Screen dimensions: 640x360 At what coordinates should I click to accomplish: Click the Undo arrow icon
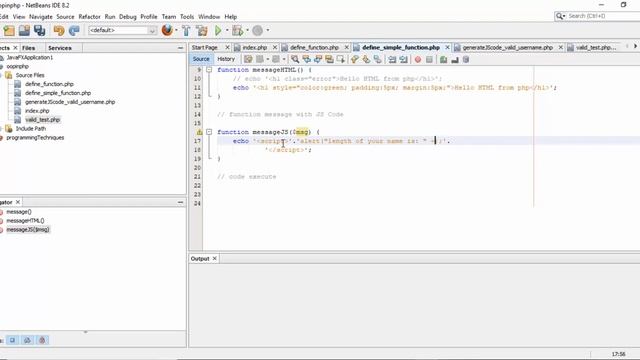pos(59,31)
